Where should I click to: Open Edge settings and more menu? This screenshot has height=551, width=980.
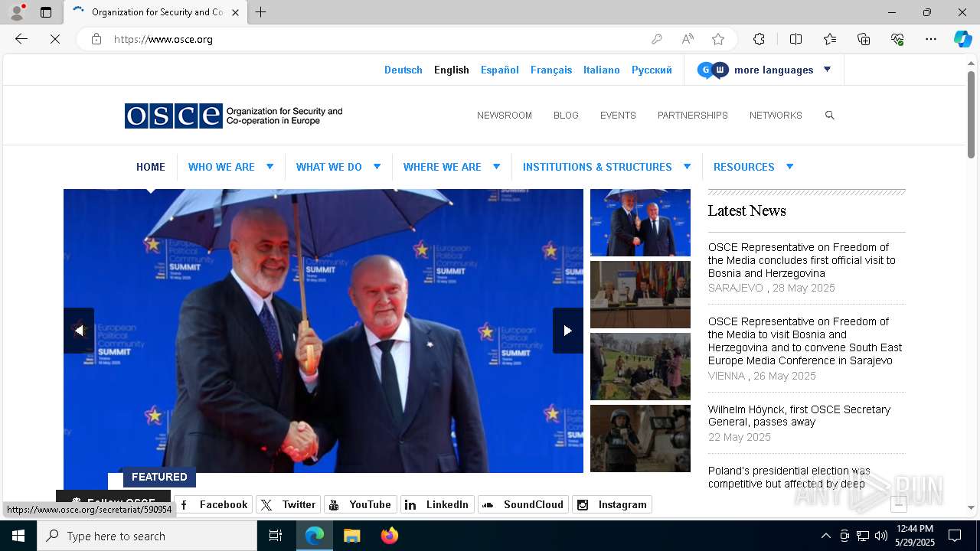click(x=931, y=39)
